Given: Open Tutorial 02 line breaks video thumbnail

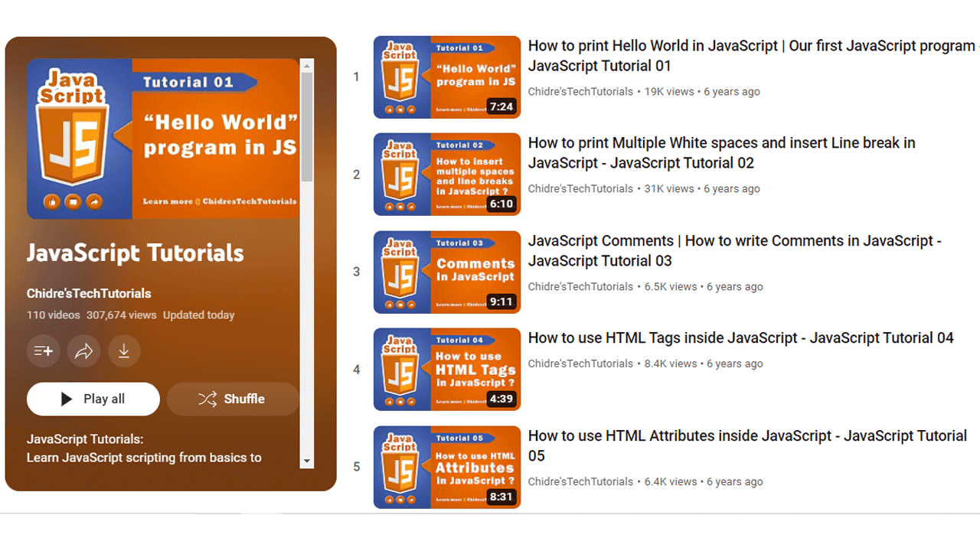Looking at the screenshot, I should 447,174.
